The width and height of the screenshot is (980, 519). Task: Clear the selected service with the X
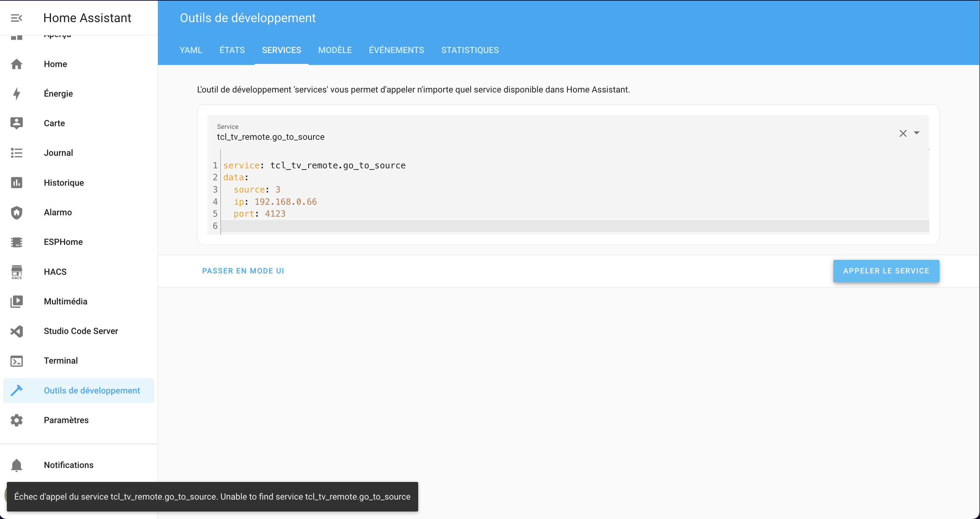pos(903,133)
